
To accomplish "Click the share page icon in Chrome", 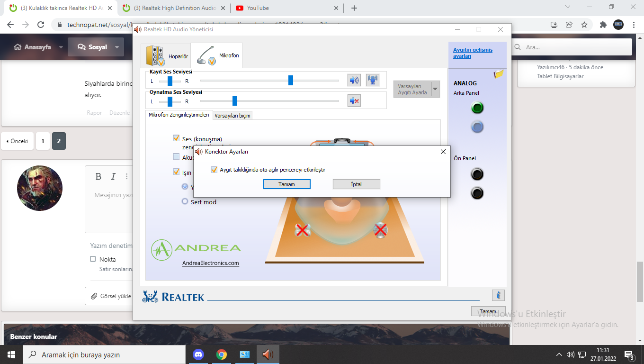I will [569, 25].
